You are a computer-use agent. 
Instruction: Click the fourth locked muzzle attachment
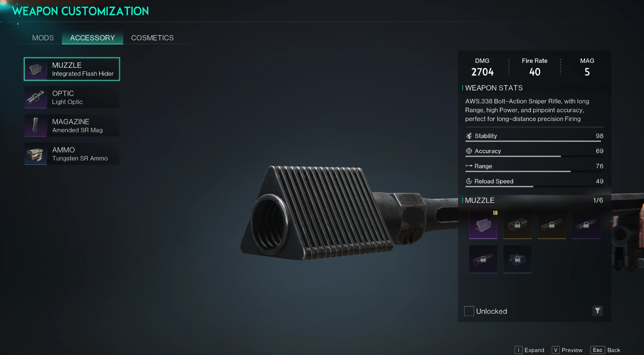[x=586, y=225]
